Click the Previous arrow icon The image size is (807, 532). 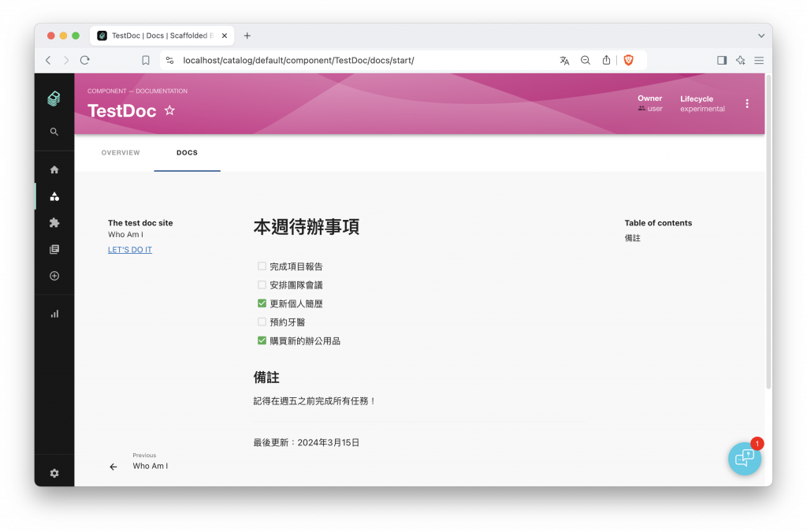tap(113, 467)
